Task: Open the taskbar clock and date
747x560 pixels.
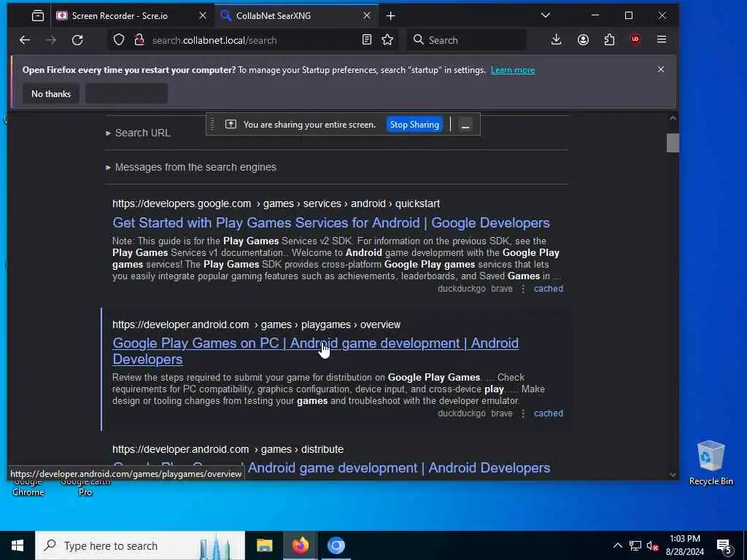Action: click(684, 545)
